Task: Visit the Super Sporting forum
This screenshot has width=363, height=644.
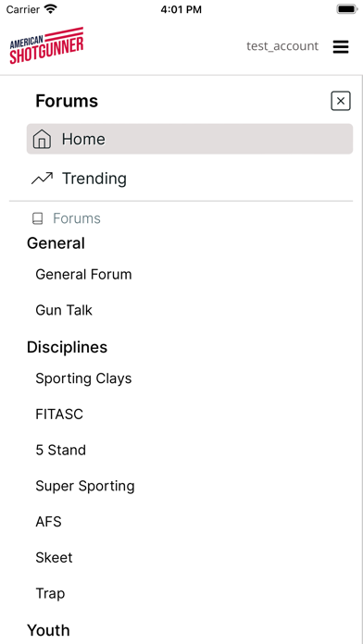Action: [x=85, y=486]
